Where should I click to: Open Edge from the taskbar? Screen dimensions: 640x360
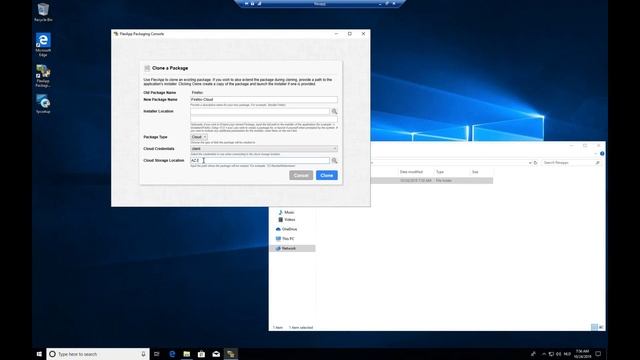(x=172, y=354)
